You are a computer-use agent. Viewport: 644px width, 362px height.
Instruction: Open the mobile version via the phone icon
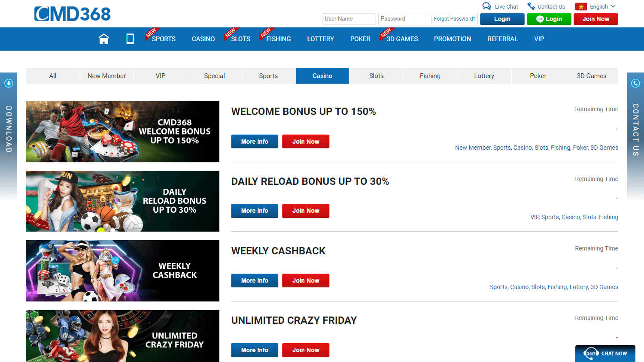tap(130, 39)
